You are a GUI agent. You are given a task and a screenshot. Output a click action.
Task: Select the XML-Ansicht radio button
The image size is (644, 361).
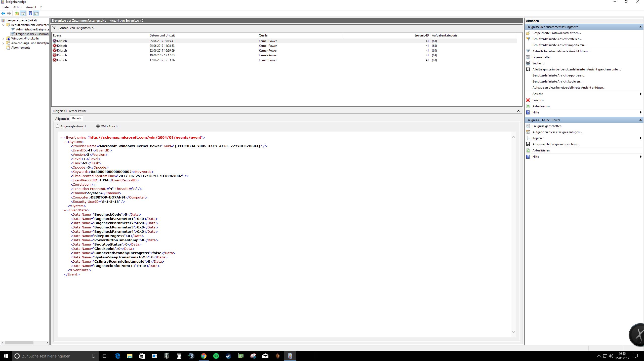click(98, 126)
